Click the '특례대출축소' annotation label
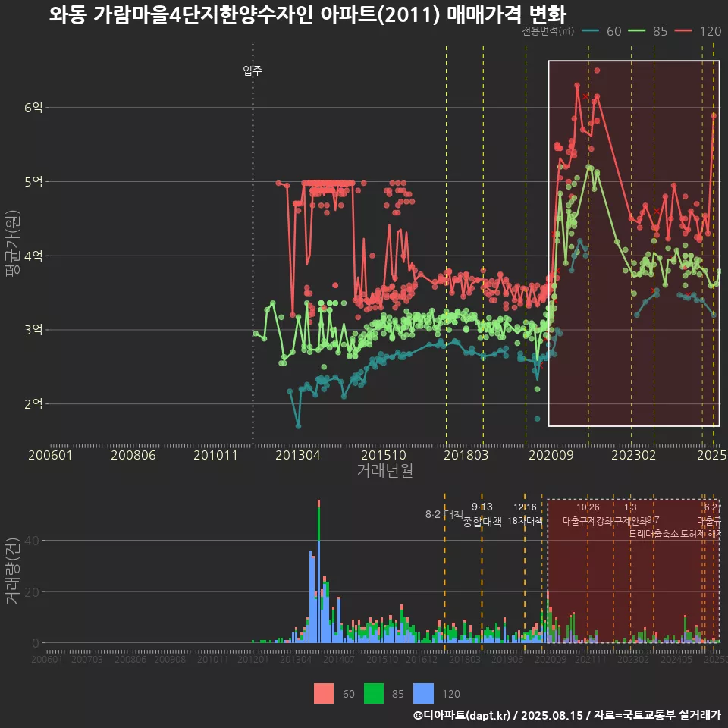The height and width of the screenshot is (728, 728). pos(653,534)
